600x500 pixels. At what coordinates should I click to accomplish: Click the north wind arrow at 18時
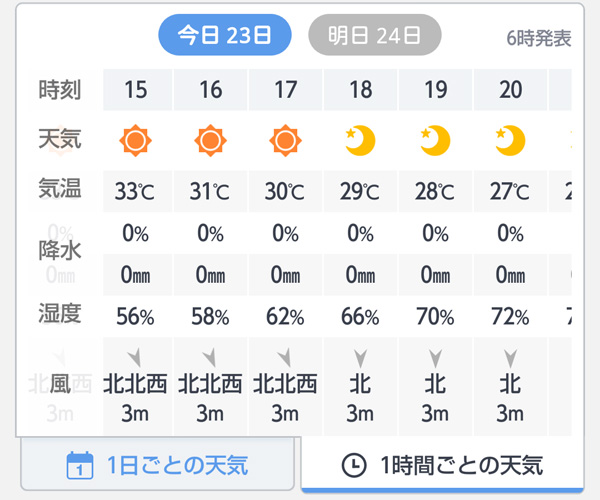[x=360, y=357]
